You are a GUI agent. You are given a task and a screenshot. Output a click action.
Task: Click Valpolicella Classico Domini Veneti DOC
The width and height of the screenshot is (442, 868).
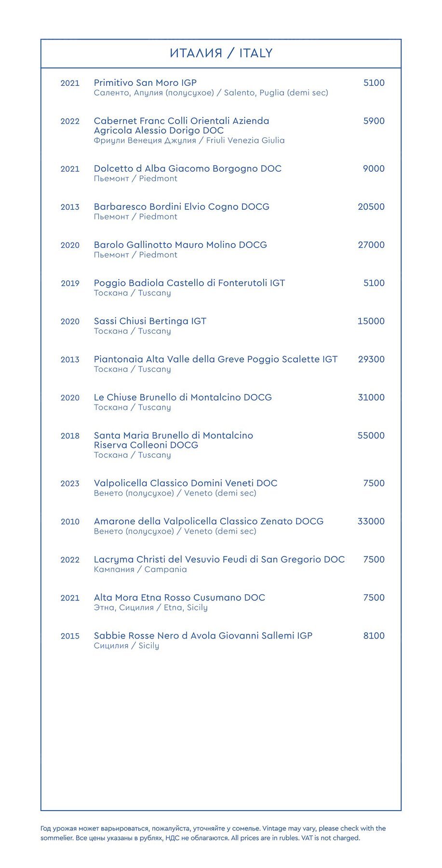(x=186, y=483)
